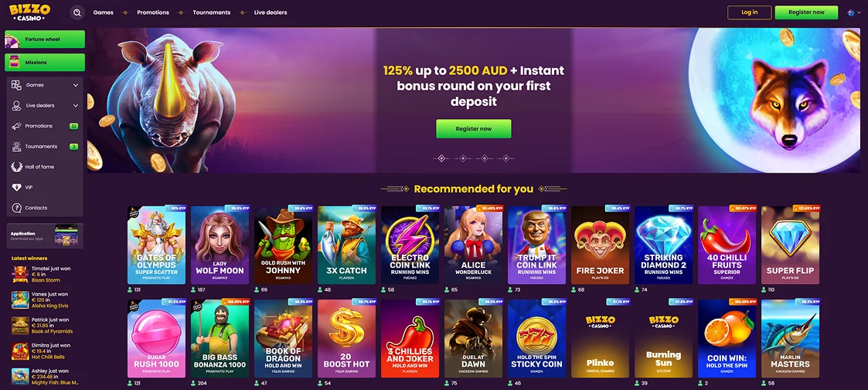This screenshot has width=868, height=390.
Task: Click the Tournaments sidebar icon
Action: tap(16, 146)
